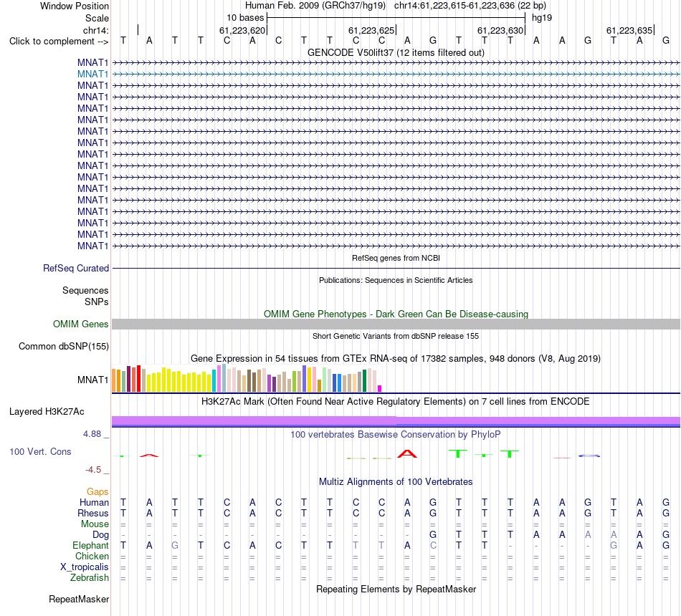Click the 61,223,635 ruler position
Screen dimensions: 681x616
[x=629, y=30]
